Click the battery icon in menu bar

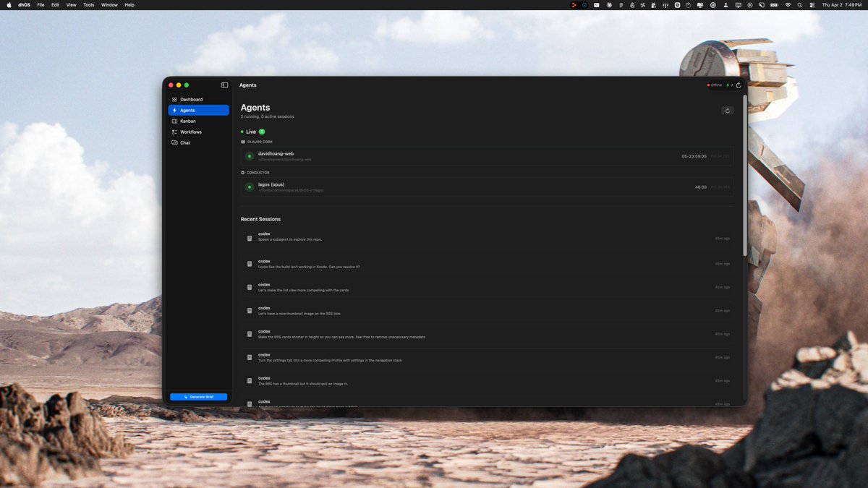[774, 4]
